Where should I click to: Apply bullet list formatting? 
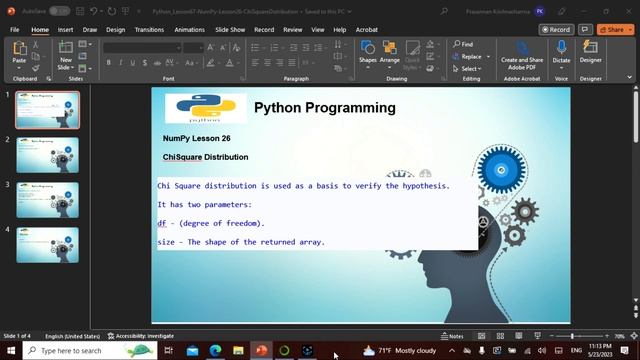pyautogui.click(x=255, y=48)
